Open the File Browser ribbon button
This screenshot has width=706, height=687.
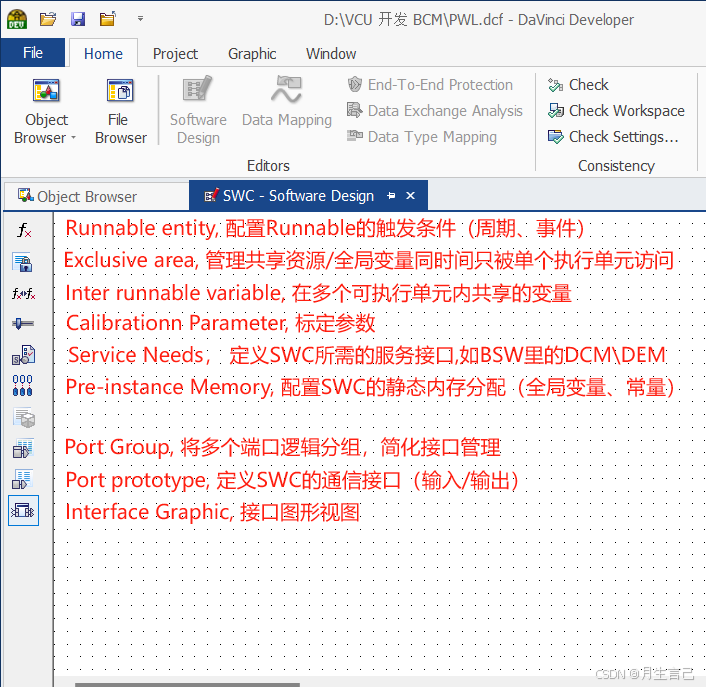click(121, 111)
